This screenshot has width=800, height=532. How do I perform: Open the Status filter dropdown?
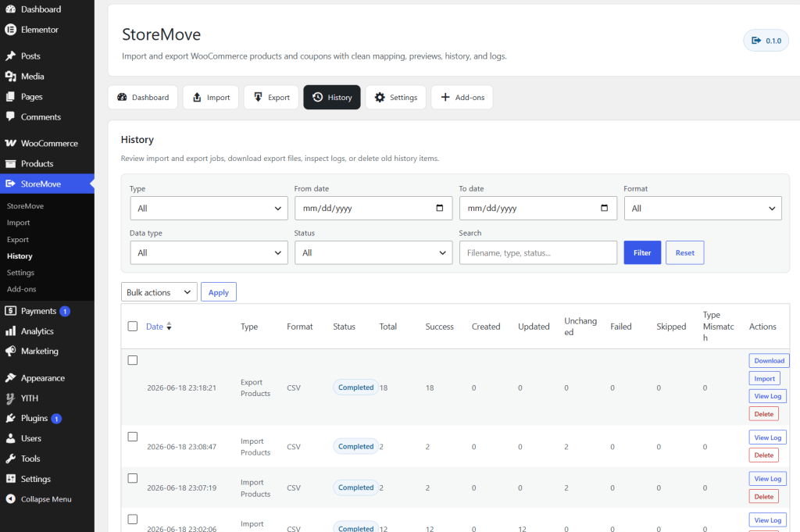373,252
